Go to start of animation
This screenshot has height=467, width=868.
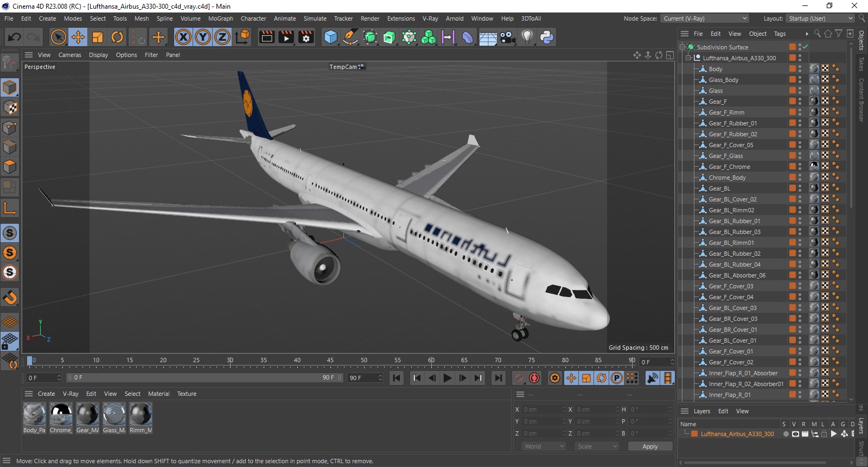[x=397, y=378]
